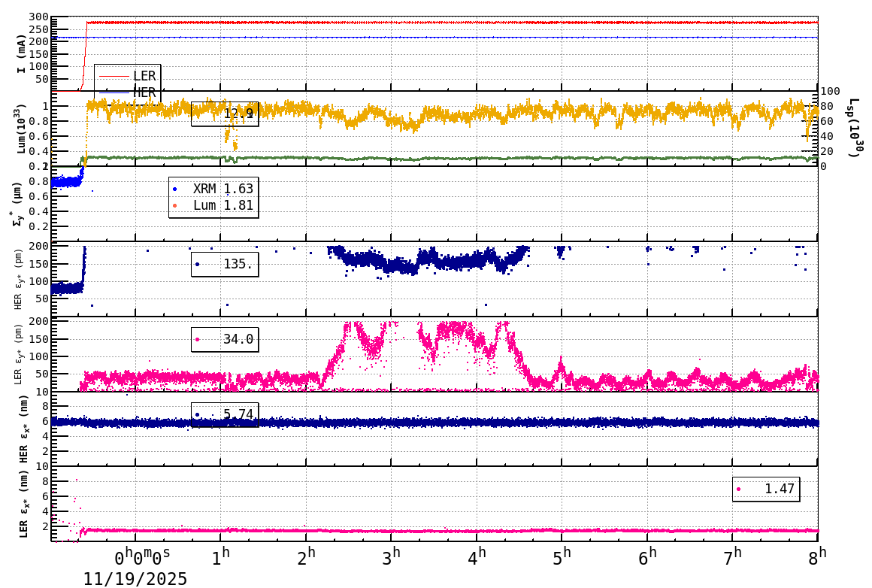Click the 12.9 value box in luminosity panel

pyautogui.click(x=225, y=114)
